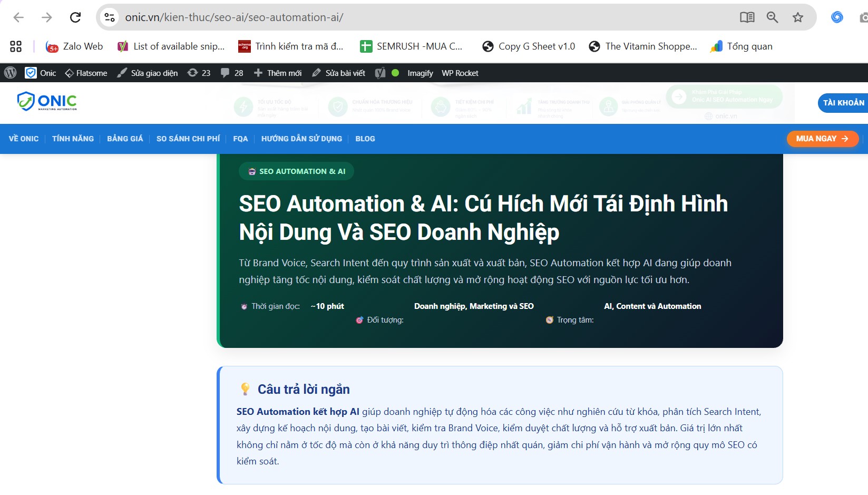Open SO SÁNH CHI PHÍ nav item
The image size is (868, 495).
click(x=188, y=139)
